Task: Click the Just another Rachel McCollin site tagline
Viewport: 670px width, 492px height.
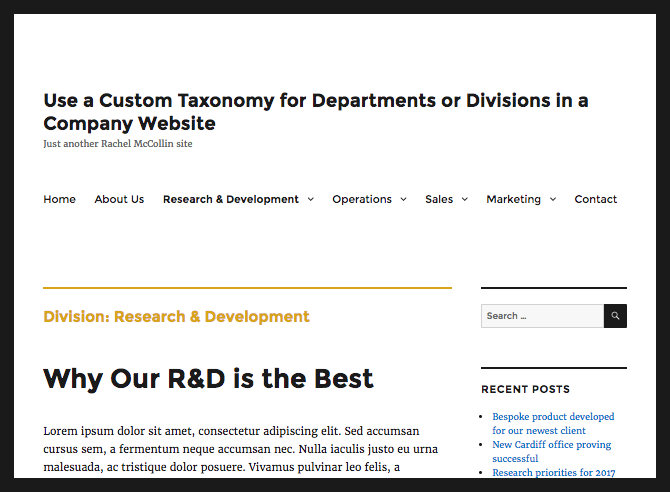Action: (118, 144)
